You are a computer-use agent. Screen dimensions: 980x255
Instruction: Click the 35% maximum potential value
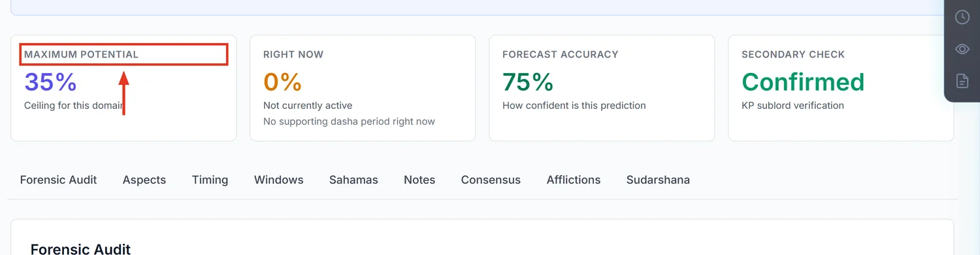(51, 82)
